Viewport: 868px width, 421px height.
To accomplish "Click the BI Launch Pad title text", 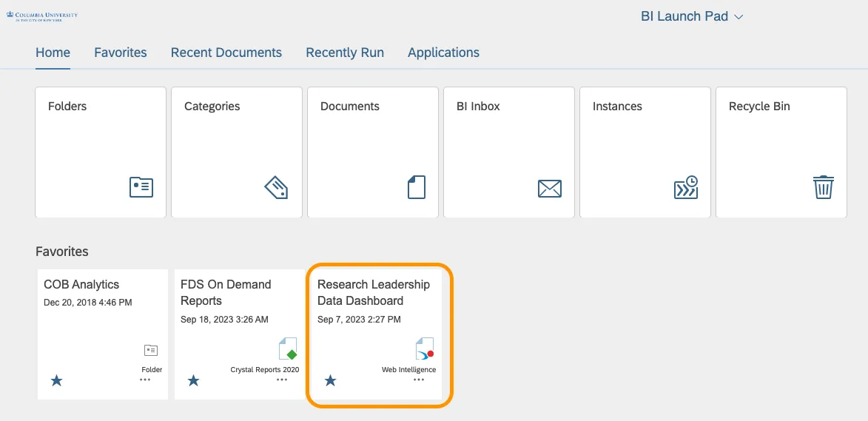I will 684,16.
